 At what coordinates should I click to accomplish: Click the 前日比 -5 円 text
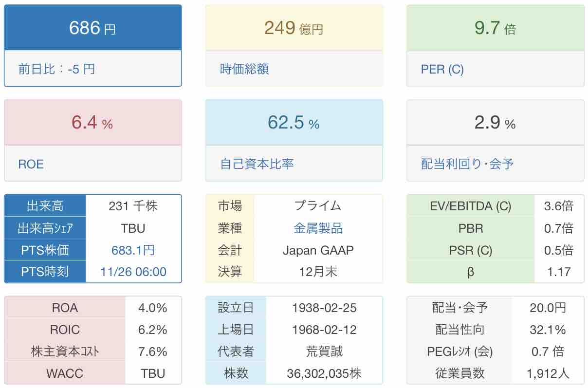[56, 69]
